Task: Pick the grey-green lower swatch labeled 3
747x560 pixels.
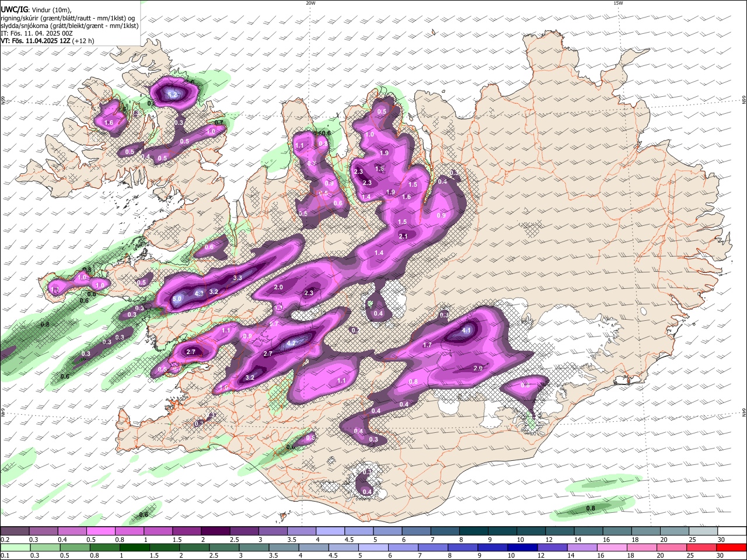Action: (x=254, y=547)
